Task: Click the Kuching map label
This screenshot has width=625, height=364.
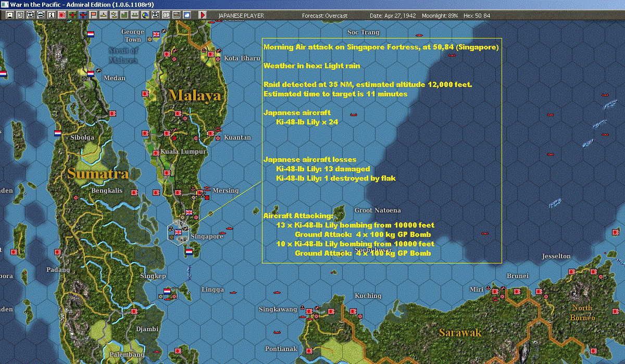Action: click(368, 296)
